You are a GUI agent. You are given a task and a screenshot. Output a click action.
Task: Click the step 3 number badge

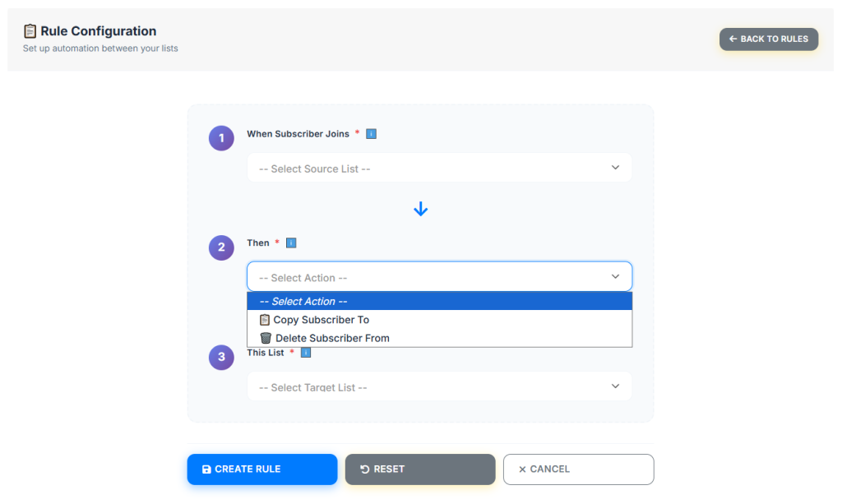[x=221, y=357]
